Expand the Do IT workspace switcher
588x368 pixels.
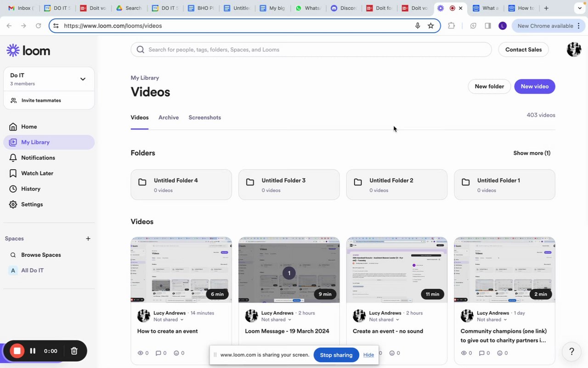[x=83, y=79]
